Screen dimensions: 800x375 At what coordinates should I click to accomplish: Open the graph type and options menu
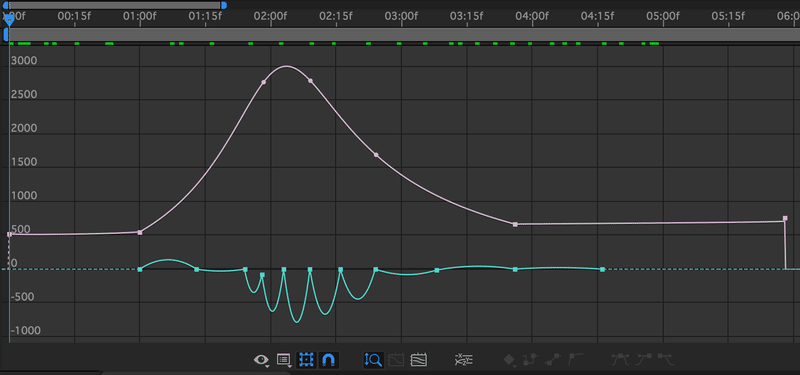[284, 360]
